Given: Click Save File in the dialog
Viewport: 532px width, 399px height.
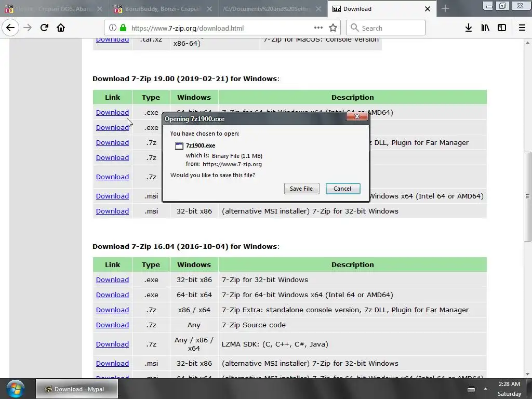Looking at the screenshot, I should pos(301,189).
